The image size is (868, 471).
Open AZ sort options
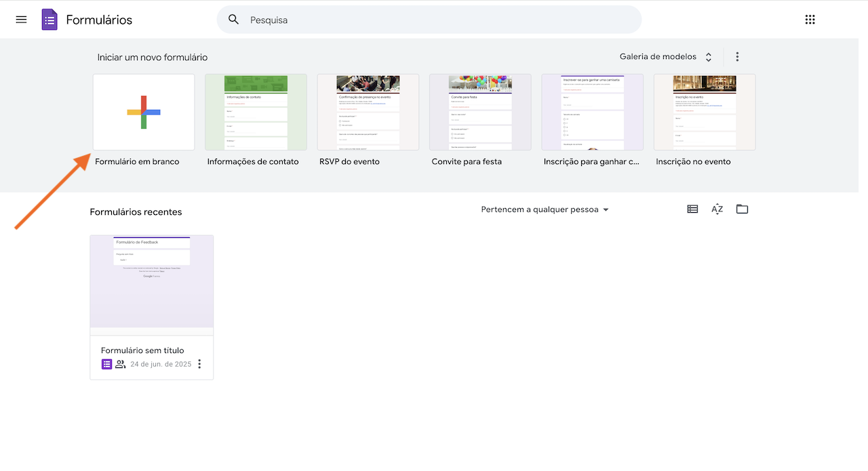pos(717,209)
